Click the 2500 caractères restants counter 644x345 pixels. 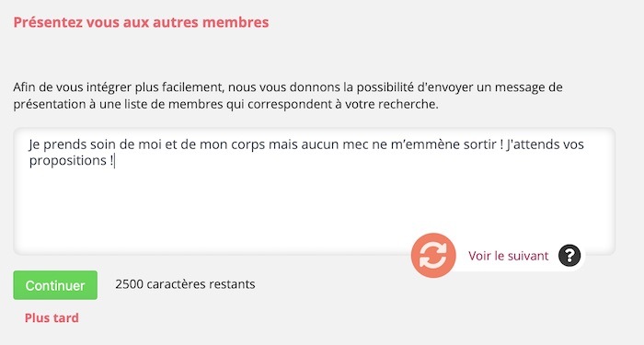coord(185,284)
